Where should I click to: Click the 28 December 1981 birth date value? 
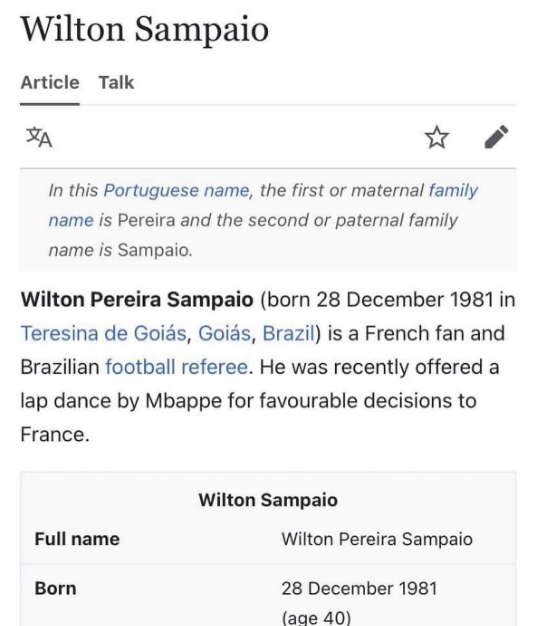pyautogui.click(x=359, y=588)
